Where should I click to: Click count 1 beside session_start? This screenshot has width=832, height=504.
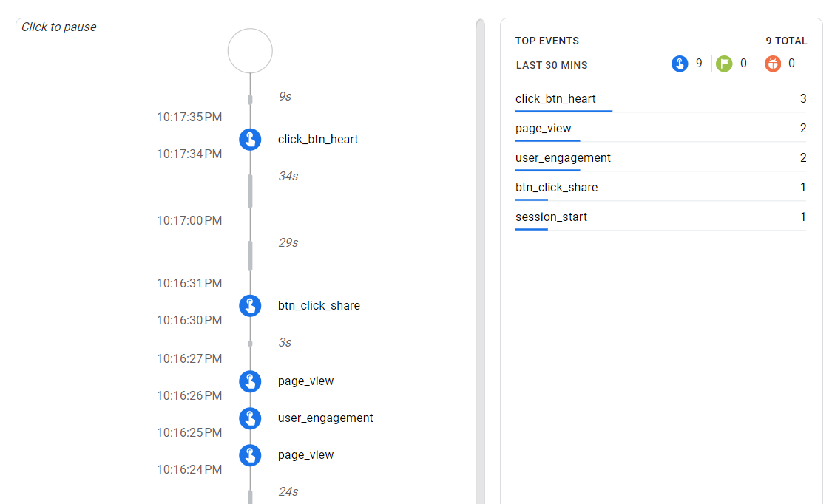click(803, 217)
